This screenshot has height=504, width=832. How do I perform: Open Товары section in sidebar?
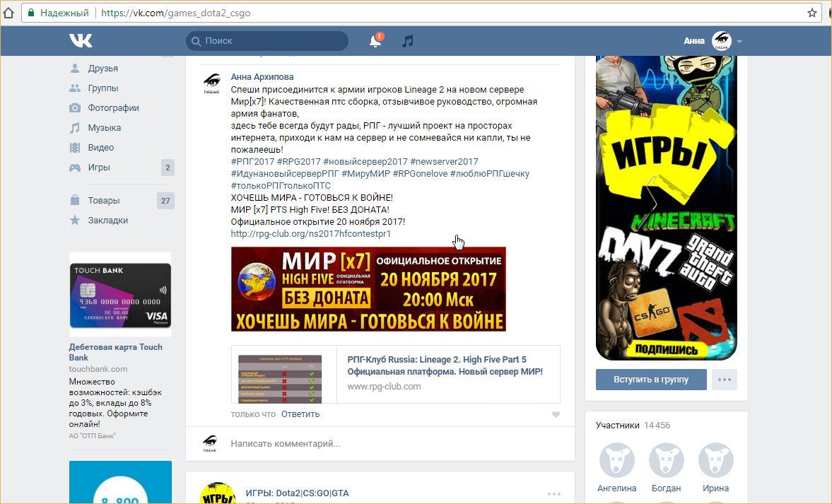pos(103,201)
